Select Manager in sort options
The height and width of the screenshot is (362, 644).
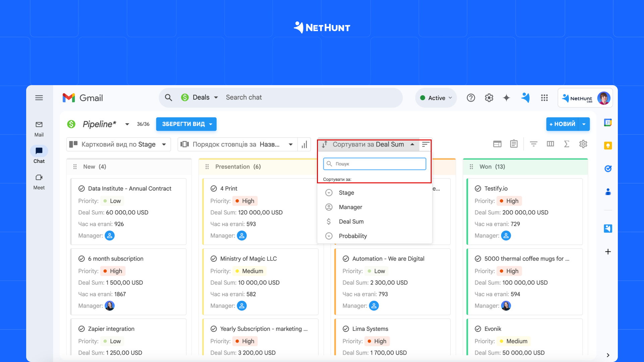374,207
